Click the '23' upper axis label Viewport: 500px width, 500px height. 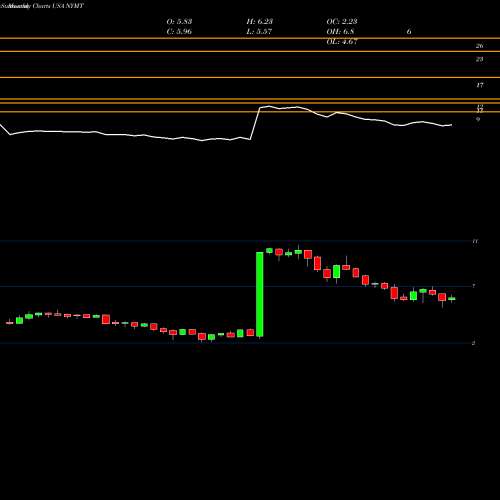coord(479,59)
